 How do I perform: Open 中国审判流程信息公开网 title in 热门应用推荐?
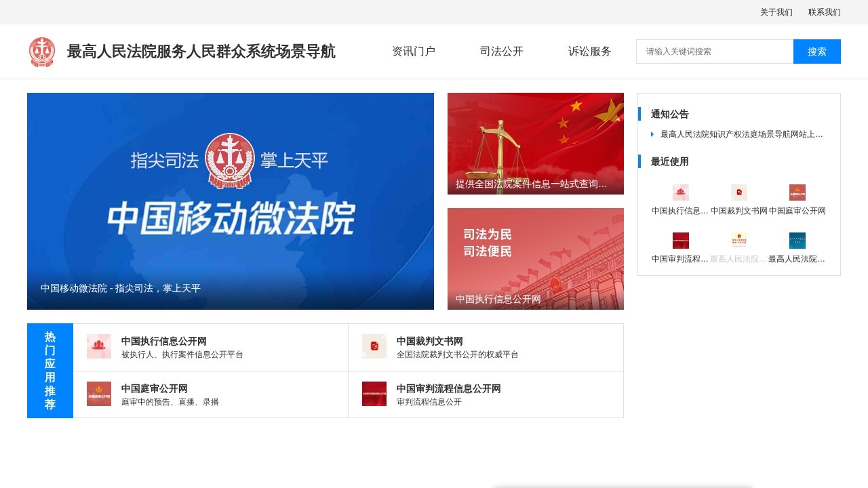tap(449, 388)
